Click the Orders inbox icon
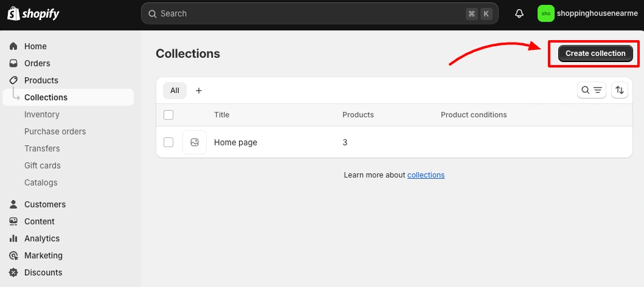 tap(13, 63)
